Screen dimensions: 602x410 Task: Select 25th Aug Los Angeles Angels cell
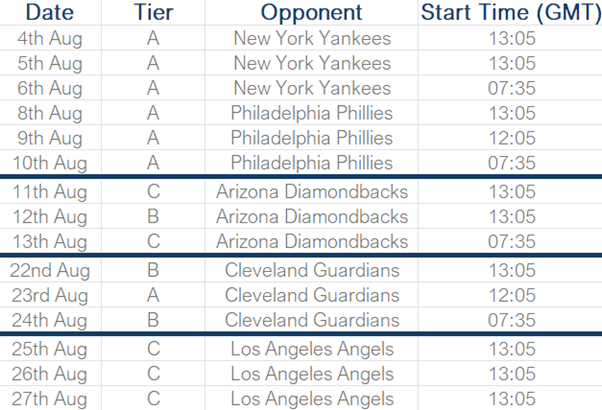[311, 349]
